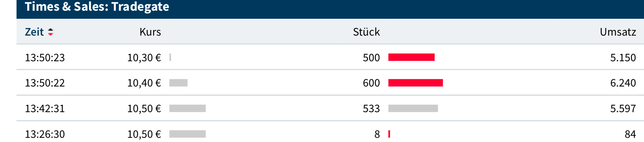Click the 6.240 Umsatz value
Image resolution: width=644 pixels, height=142 pixels.
(623, 83)
